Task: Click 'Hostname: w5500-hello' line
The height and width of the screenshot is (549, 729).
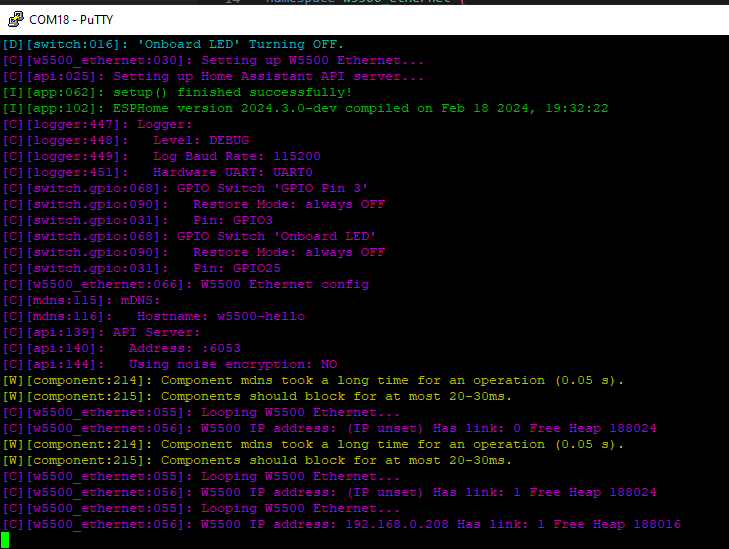Action: coord(154,317)
